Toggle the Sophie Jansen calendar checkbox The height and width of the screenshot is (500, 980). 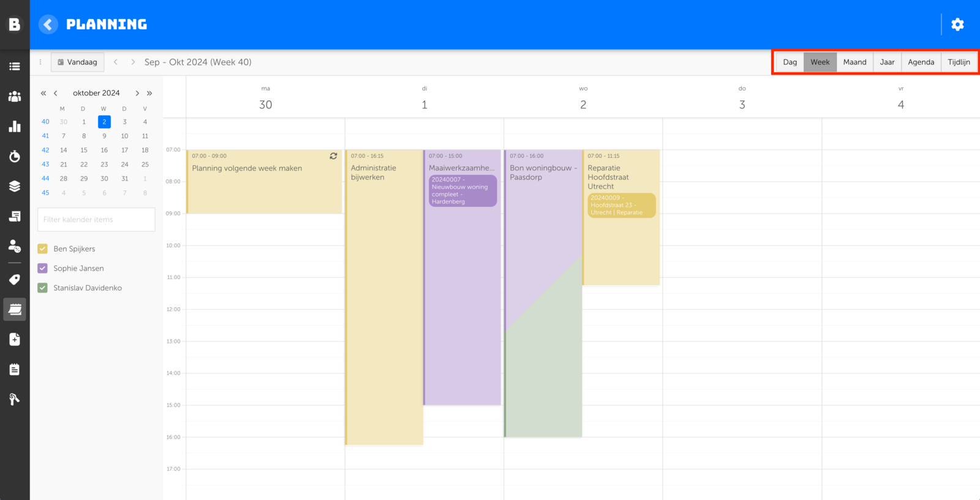(x=43, y=268)
